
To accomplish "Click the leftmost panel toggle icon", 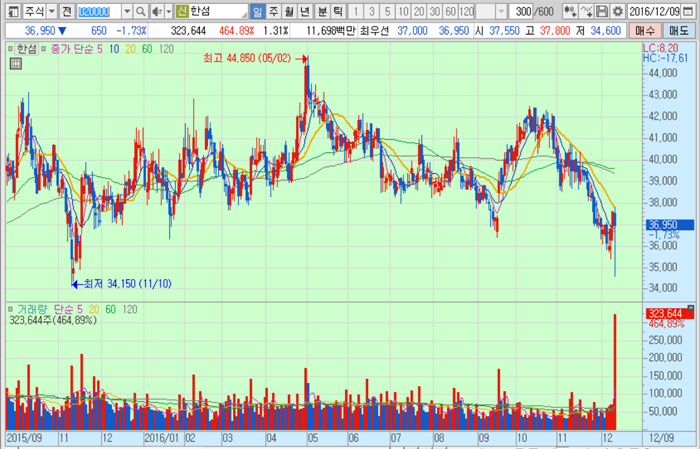I will (x=10, y=10).
